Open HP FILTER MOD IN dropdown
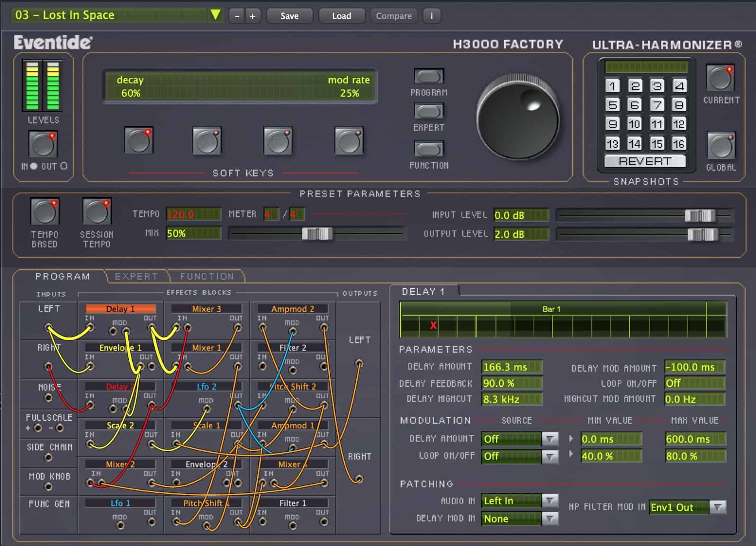 point(718,507)
